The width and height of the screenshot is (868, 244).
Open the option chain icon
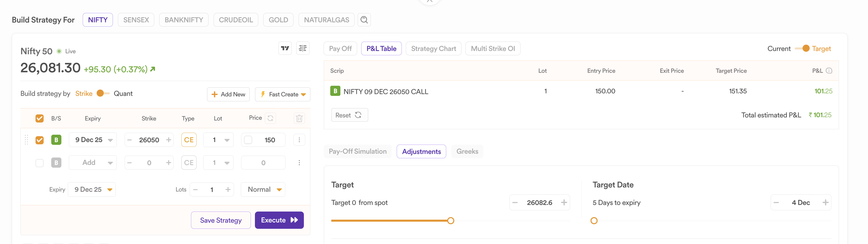point(303,48)
